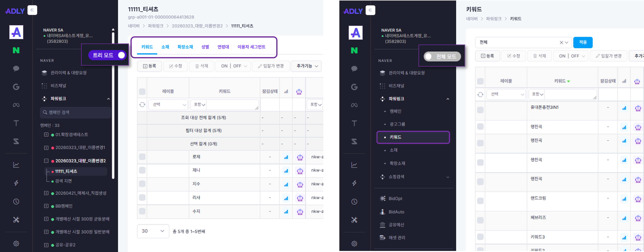Click the refresh icon in the left table filter row
This screenshot has width=644, height=252.
[x=142, y=105]
